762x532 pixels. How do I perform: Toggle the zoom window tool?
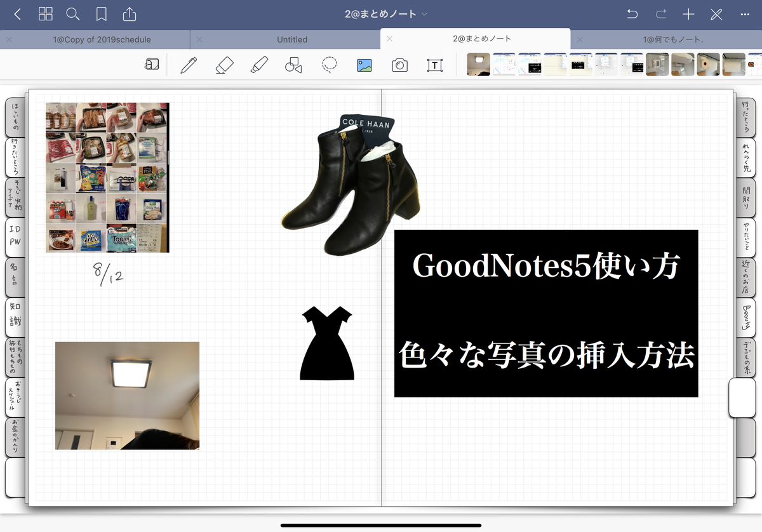click(152, 65)
